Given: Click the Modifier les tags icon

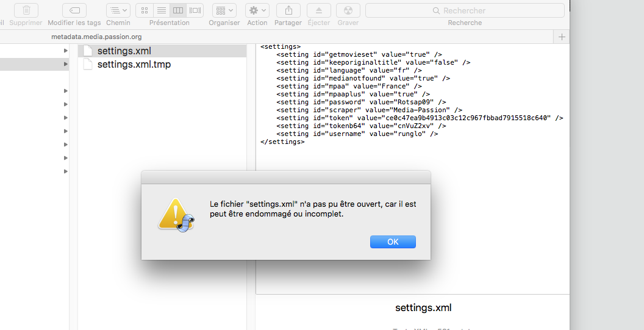Looking at the screenshot, I should (x=74, y=10).
